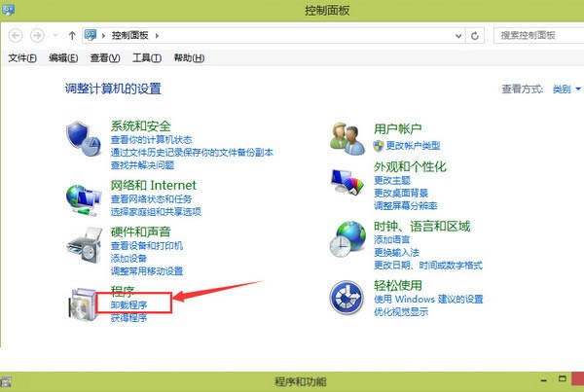Viewport: 584px width, 392px height.
Task: Expand the chevron after 控制面板 breadcrumb
Action: tap(157, 36)
